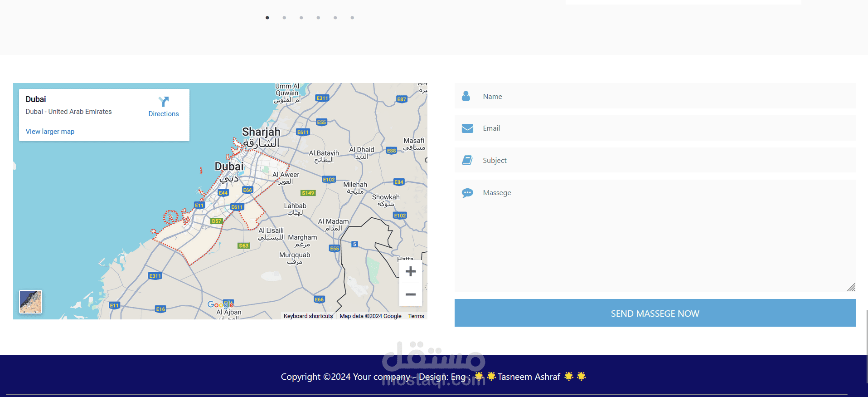The image size is (868, 397).
Task: Focus the Name input field
Action: pyautogui.click(x=655, y=96)
